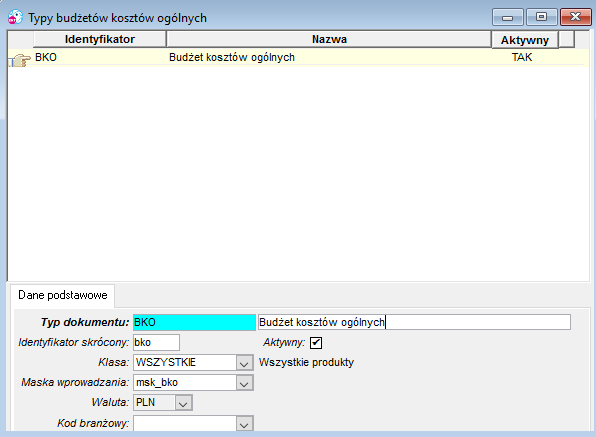Click the TAK value in Aktywny column

522,57
